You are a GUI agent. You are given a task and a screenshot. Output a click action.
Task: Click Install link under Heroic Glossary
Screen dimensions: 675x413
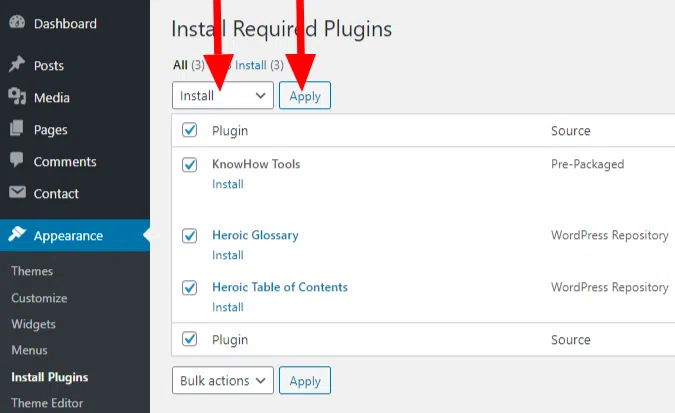pyautogui.click(x=227, y=255)
